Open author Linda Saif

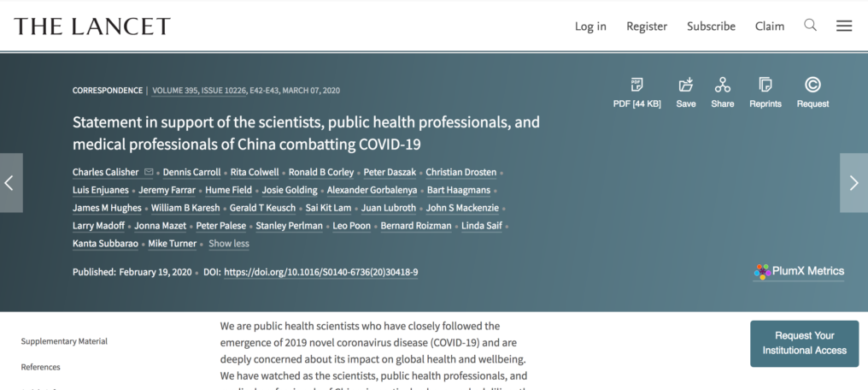[x=482, y=226]
